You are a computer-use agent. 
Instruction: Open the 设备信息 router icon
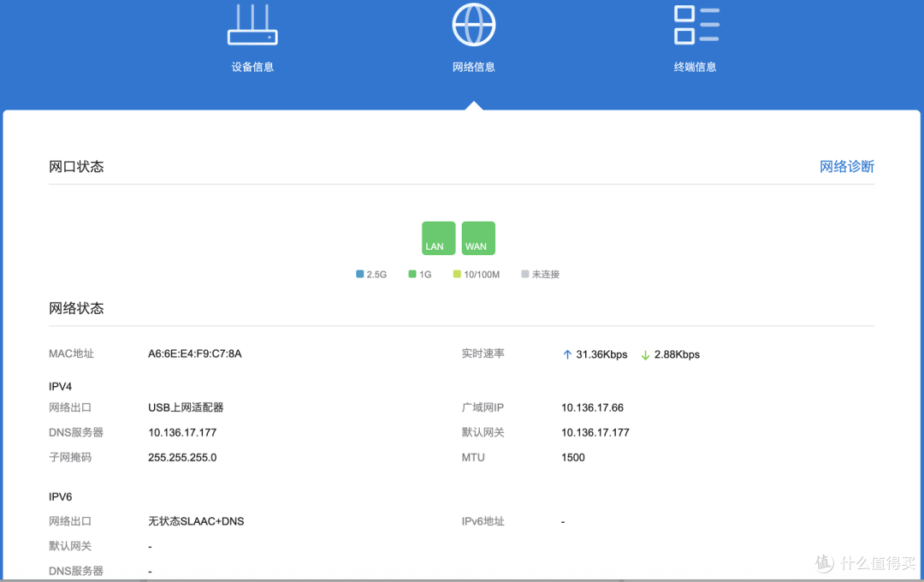tap(252, 25)
